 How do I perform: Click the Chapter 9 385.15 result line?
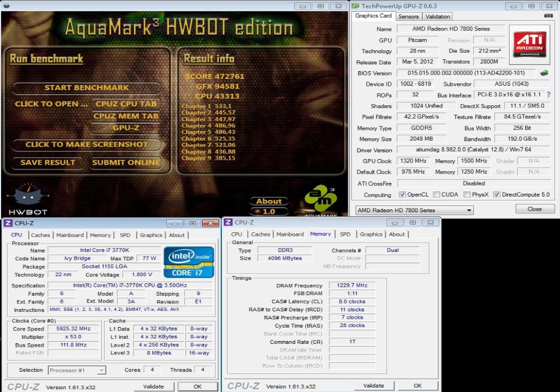208,158
